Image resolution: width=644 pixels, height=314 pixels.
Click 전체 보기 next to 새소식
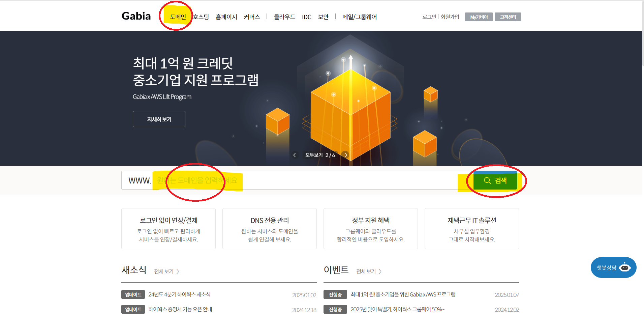166,272
